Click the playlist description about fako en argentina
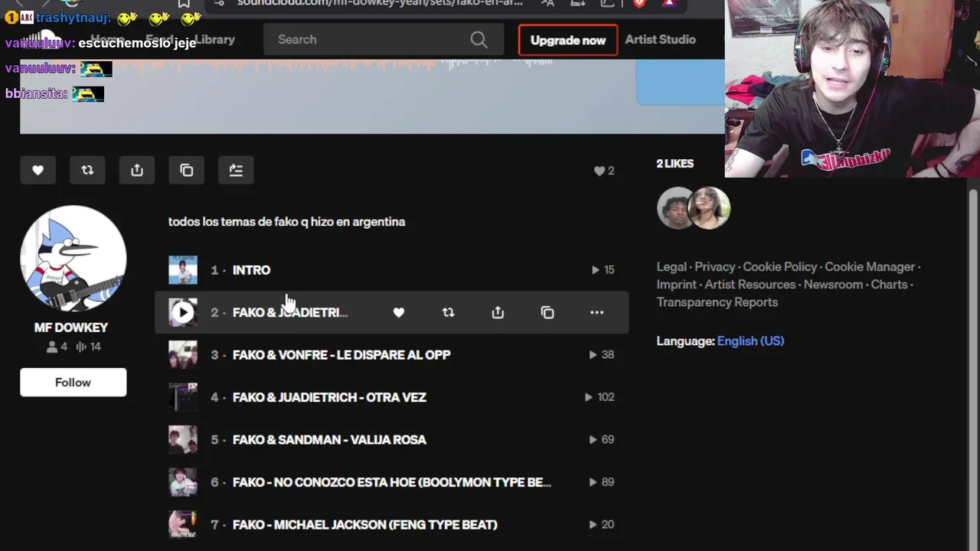 [287, 222]
